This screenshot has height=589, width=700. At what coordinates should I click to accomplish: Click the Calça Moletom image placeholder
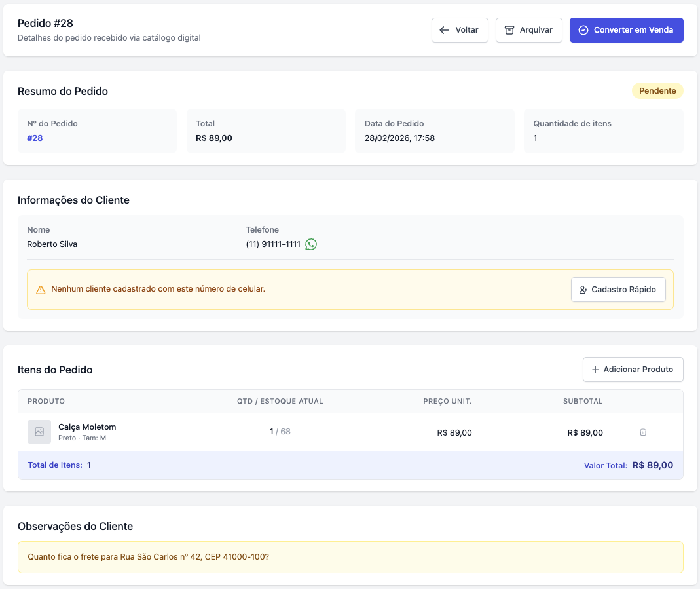[39, 432]
